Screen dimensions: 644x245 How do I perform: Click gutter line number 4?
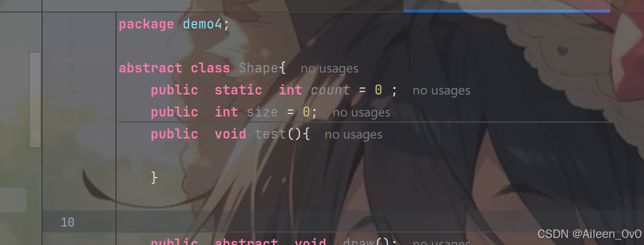point(70,90)
